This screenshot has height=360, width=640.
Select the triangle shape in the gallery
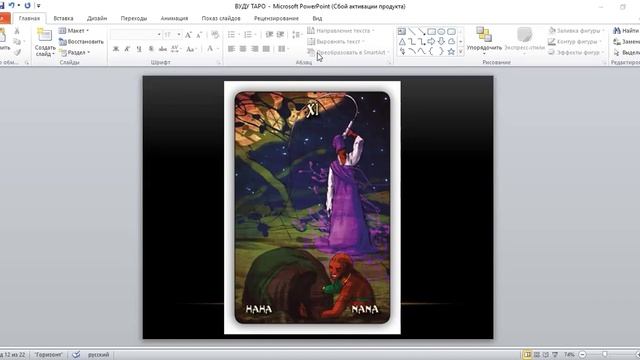pyautogui.click(x=402, y=41)
